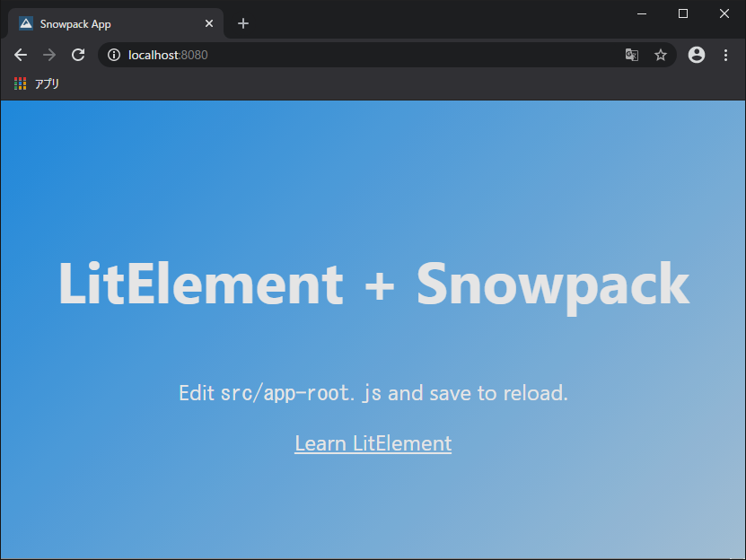The width and height of the screenshot is (746, 560).
Task: Reload the localhost page
Action: (78, 55)
